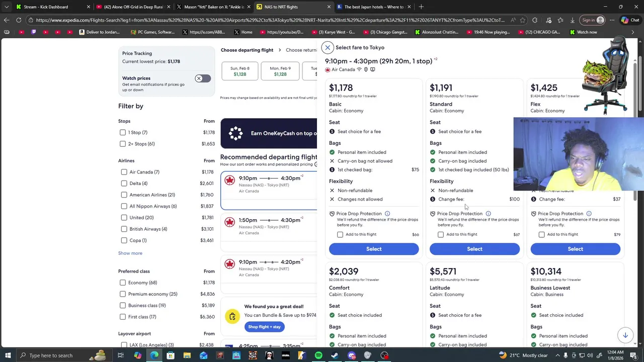Switch to the Alone Off-Grid in Deep Rural tab

(x=133, y=7)
